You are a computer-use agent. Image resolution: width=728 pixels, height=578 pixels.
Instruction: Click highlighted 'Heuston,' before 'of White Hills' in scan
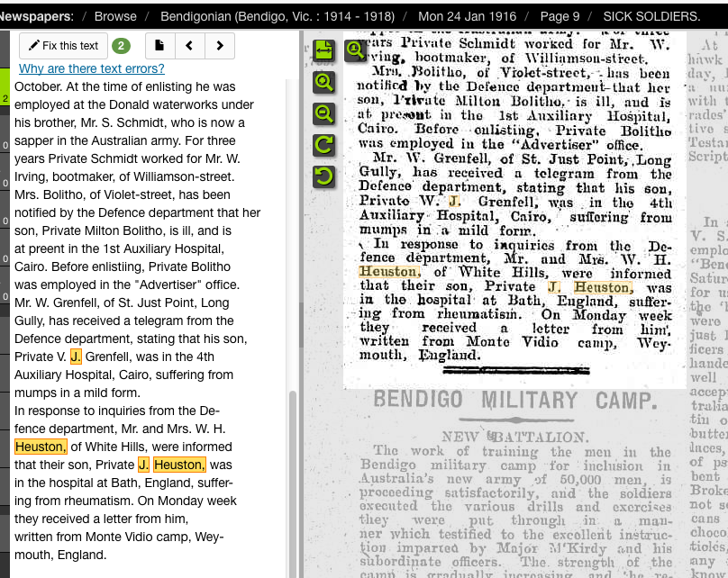click(x=390, y=272)
